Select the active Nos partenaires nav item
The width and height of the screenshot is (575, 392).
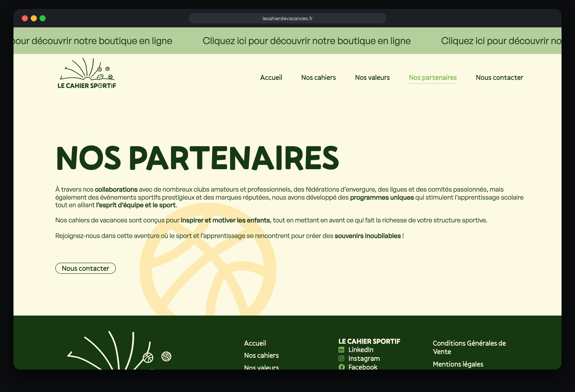tap(433, 78)
